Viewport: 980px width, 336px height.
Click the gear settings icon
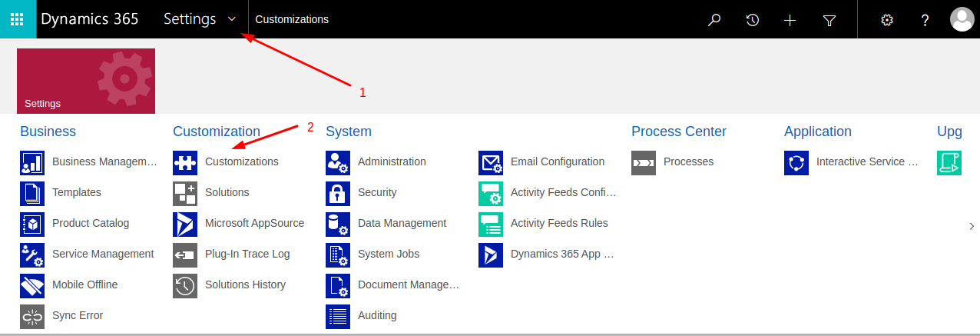[x=887, y=20]
